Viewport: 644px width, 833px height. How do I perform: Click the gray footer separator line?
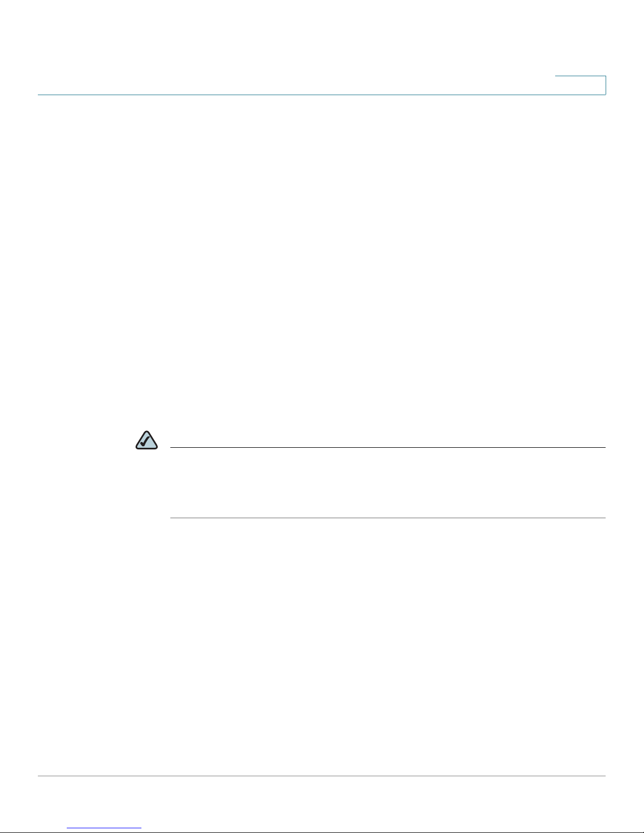pos(322,776)
